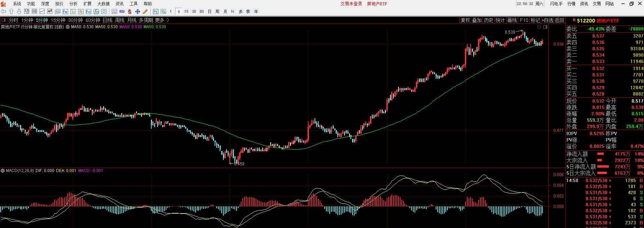Toggle 复权 price adjustment
The image size is (644, 228).
(x=465, y=20)
